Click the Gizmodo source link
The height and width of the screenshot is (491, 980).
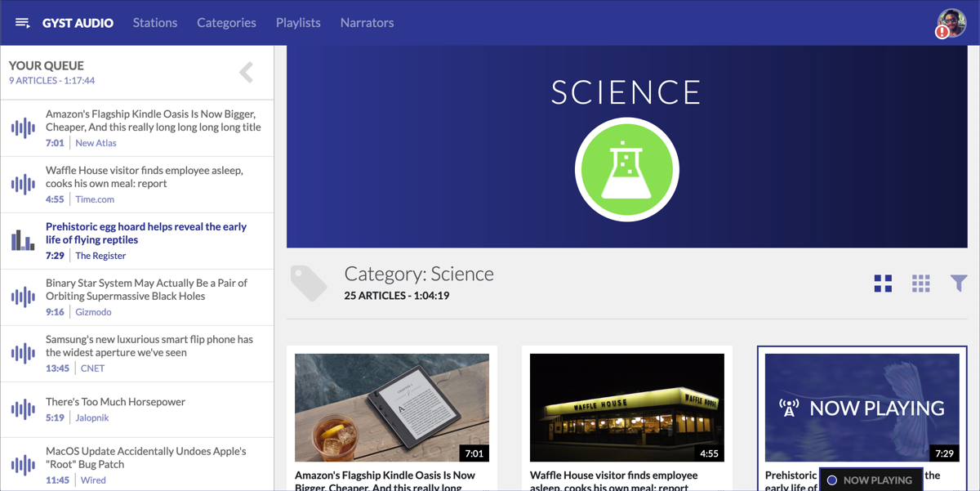pyautogui.click(x=93, y=312)
